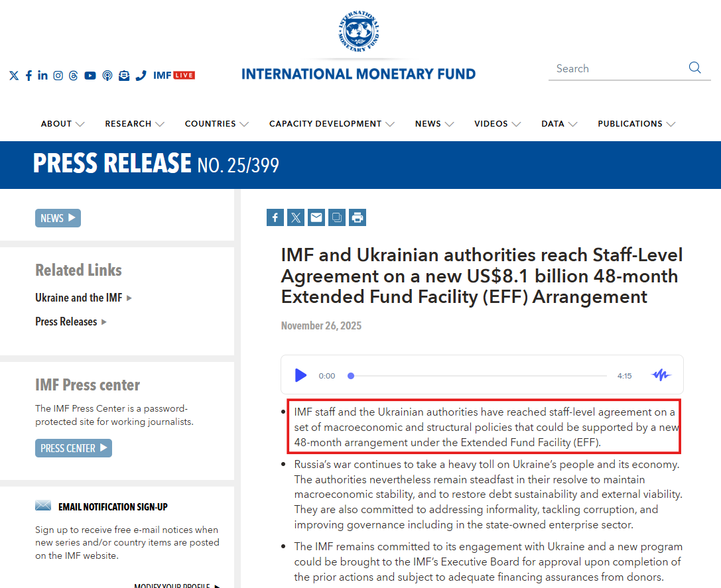Expand the Data menu
The width and height of the screenshot is (721, 588).
(559, 124)
